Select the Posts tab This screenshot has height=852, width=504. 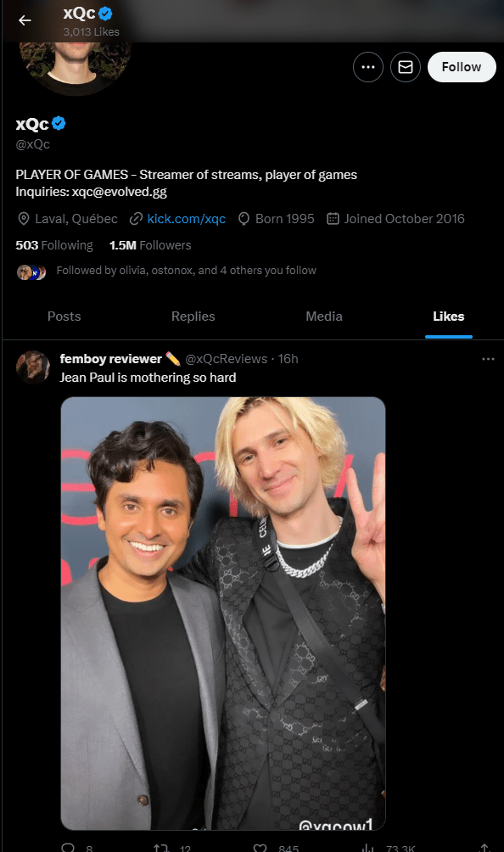[64, 316]
